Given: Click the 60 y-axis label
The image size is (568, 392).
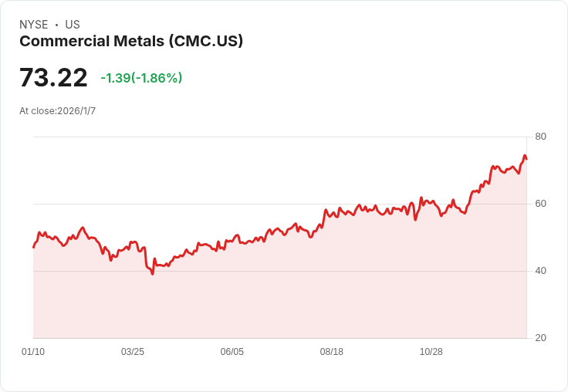Looking at the screenshot, I should point(540,204).
